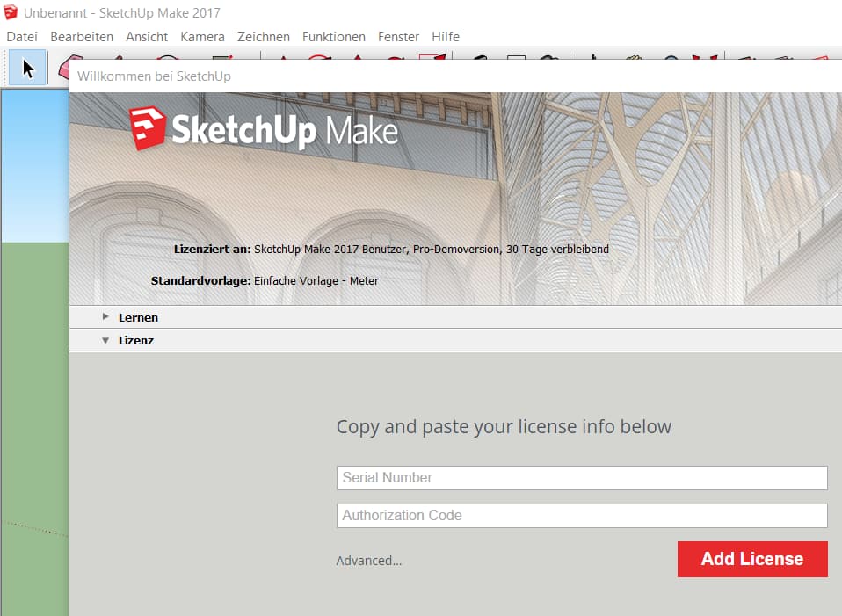Focus the Serial Number field
Screen dimensions: 842x616
tap(582, 478)
